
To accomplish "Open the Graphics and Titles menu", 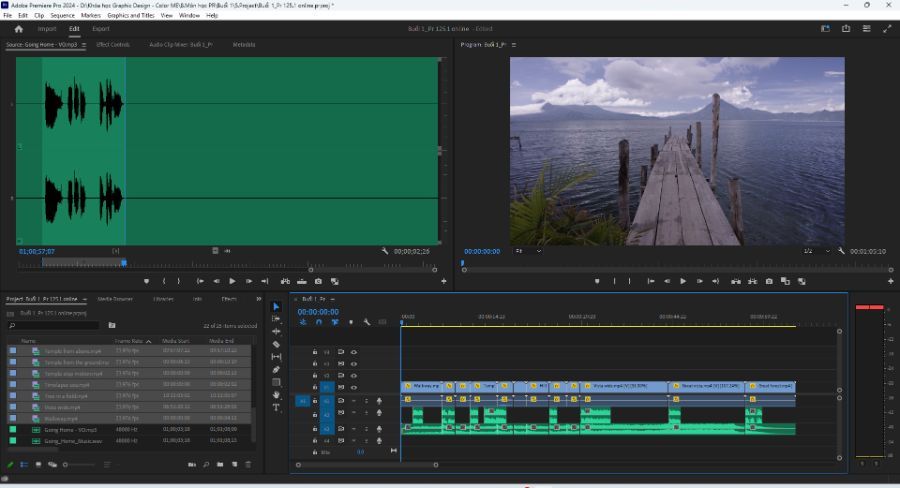I will [x=131, y=16].
